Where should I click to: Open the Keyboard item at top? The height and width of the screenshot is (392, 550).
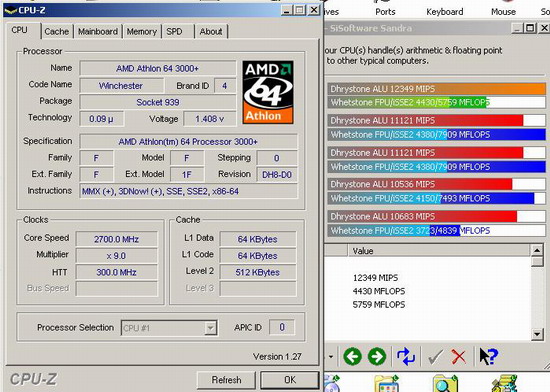coord(444,12)
